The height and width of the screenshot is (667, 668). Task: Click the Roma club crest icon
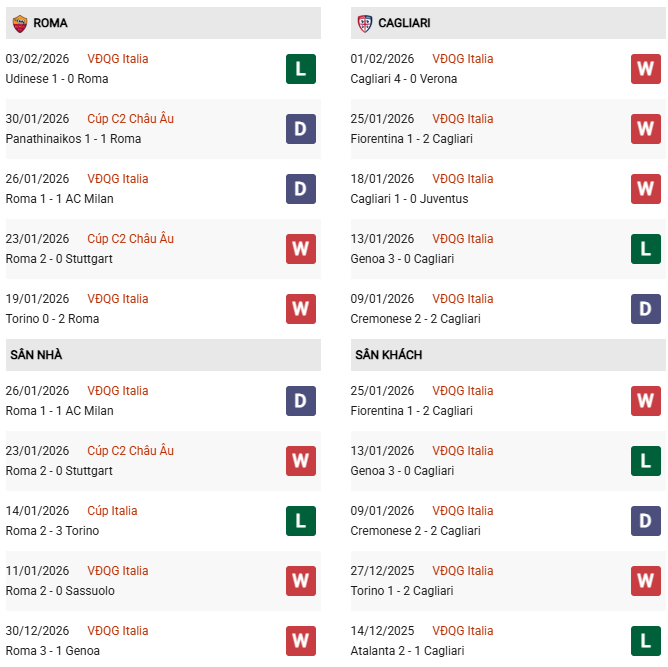click(x=19, y=22)
